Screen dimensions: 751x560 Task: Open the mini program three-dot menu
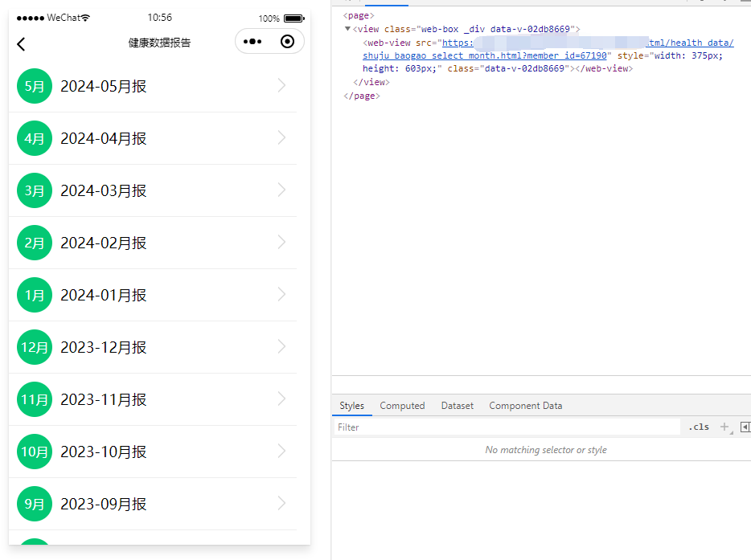pos(252,42)
